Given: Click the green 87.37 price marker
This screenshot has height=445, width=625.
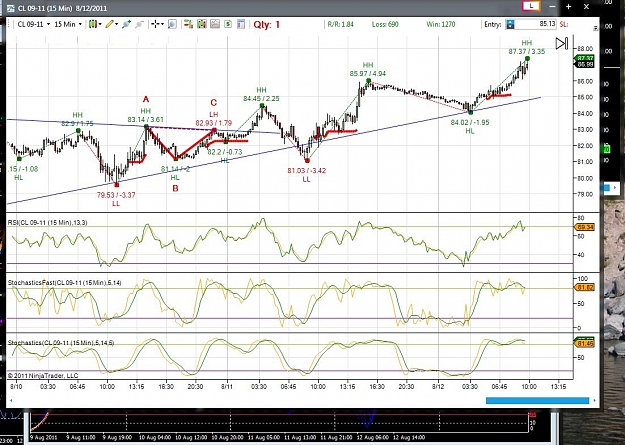Looking at the screenshot, I should tap(584, 59).
